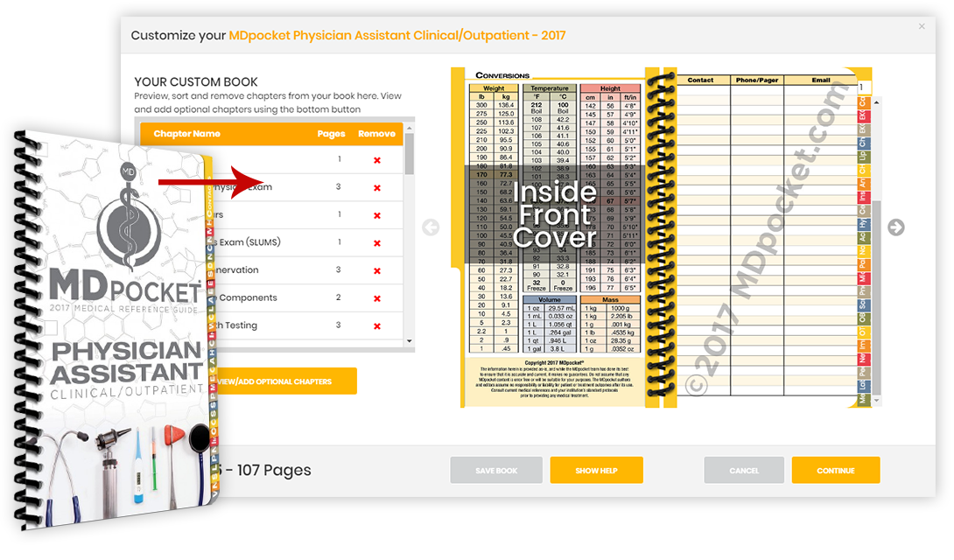Click the Continue button
Viewport: 954px width, 560px height.
(x=835, y=471)
